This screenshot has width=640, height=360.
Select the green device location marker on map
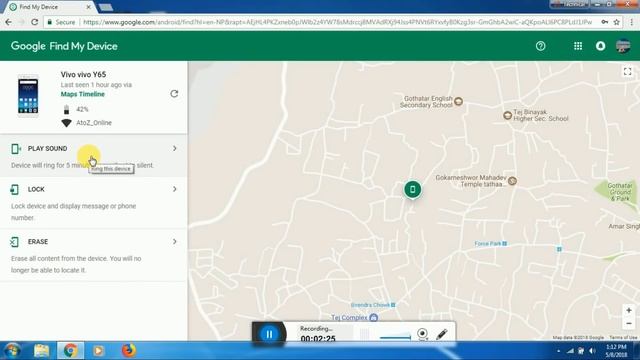413,189
